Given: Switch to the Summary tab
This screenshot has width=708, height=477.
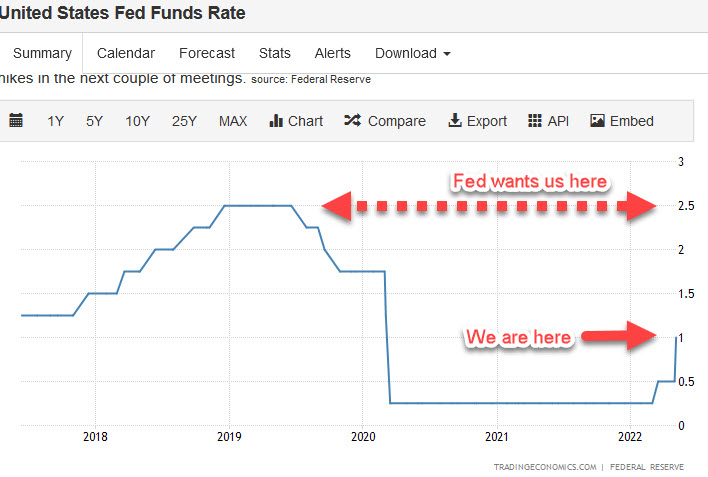Looking at the screenshot, I should pos(42,53).
